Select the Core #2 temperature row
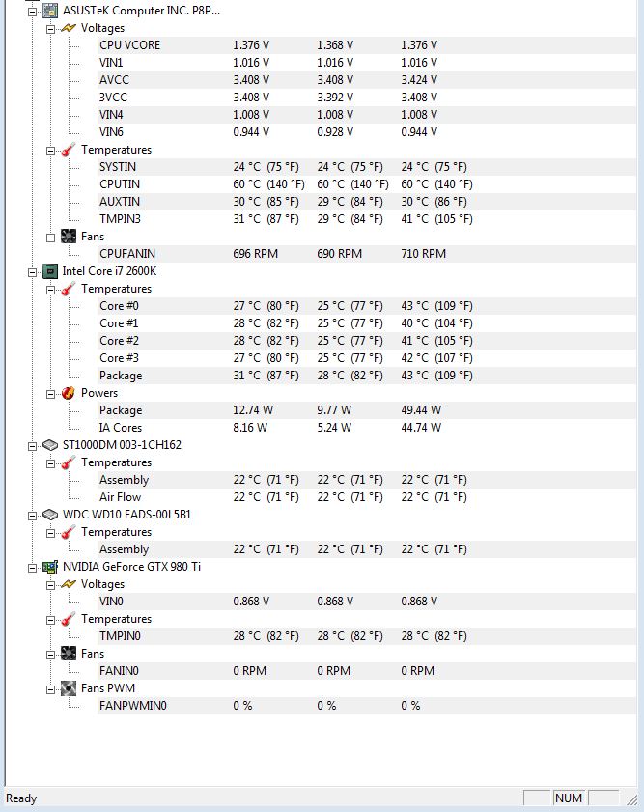The height and width of the screenshot is (812, 644). click(367, 341)
